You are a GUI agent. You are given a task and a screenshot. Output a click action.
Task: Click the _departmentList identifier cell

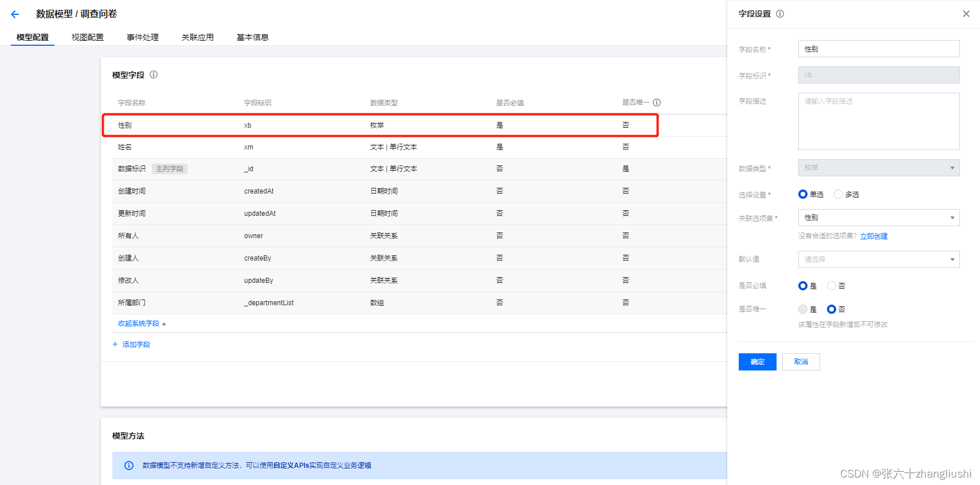269,303
